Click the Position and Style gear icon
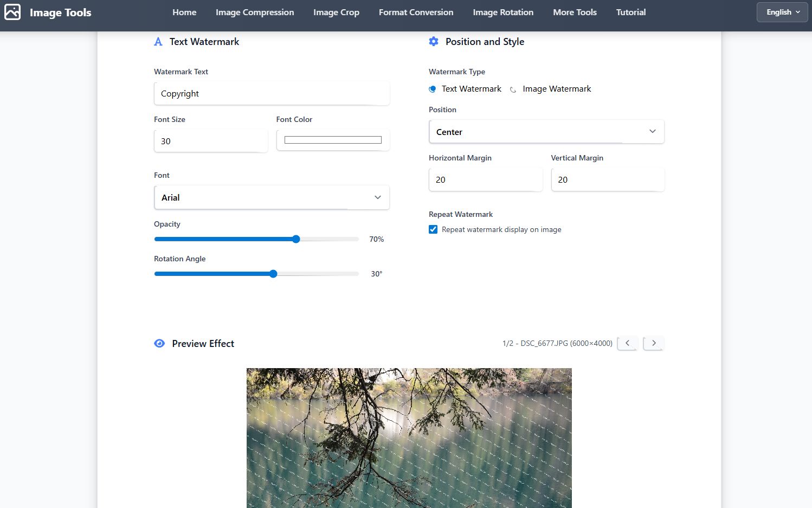 pyautogui.click(x=434, y=41)
